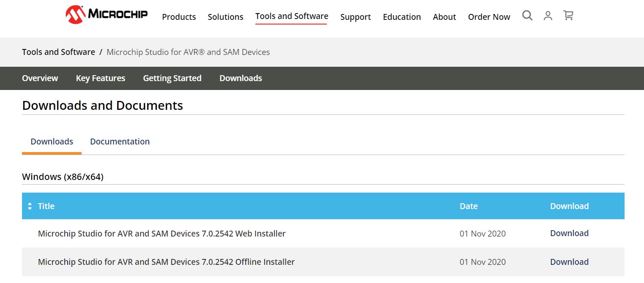The height and width of the screenshot is (283, 644).
Task: Click the Download column header
Action: [569, 206]
